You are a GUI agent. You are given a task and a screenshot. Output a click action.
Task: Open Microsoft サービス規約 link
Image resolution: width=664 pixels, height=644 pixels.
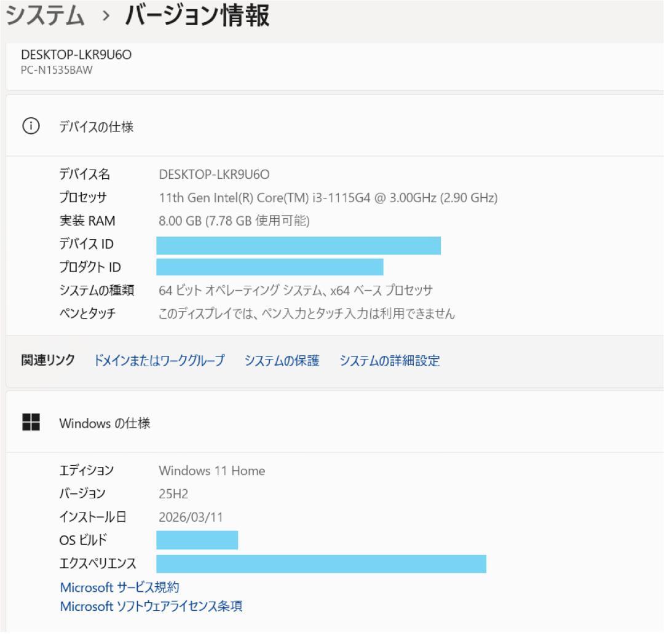click(120, 587)
